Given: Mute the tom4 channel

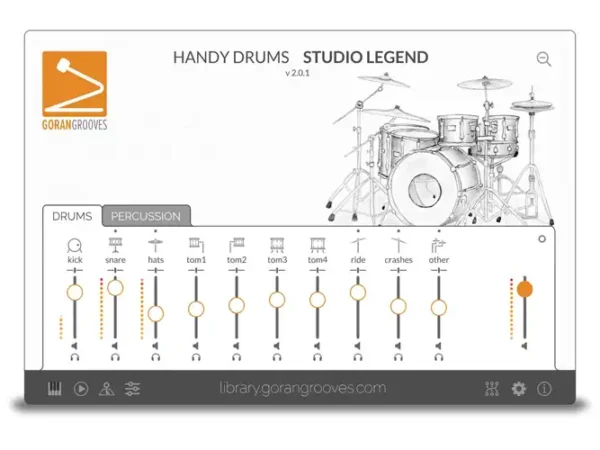Looking at the screenshot, I should click(x=317, y=346).
